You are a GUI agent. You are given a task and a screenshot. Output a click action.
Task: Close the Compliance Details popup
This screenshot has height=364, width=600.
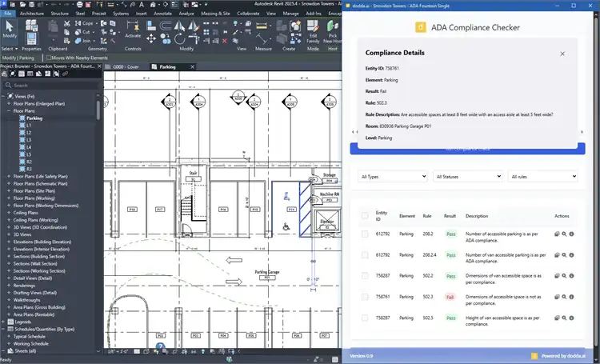562,54
